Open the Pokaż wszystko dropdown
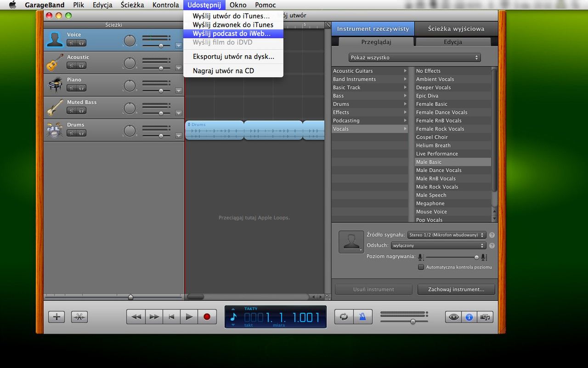Viewport: 588px width, 368px height. click(x=414, y=57)
